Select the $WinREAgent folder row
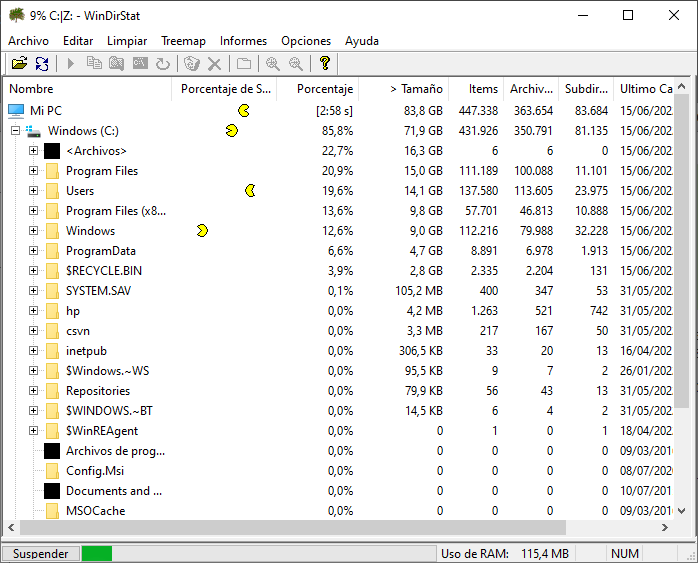This screenshot has width=698, height=563. (x=338, y=431)
